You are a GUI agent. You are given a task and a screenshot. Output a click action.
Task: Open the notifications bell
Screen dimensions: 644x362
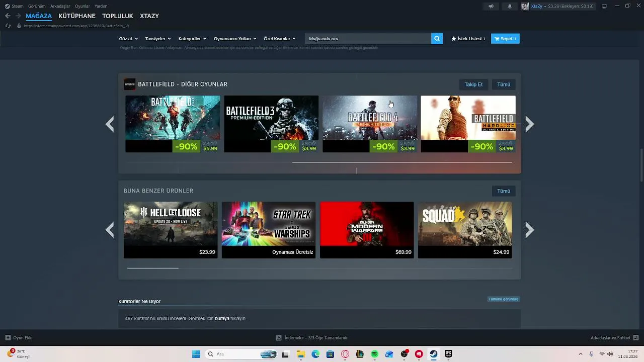(510, 6)
